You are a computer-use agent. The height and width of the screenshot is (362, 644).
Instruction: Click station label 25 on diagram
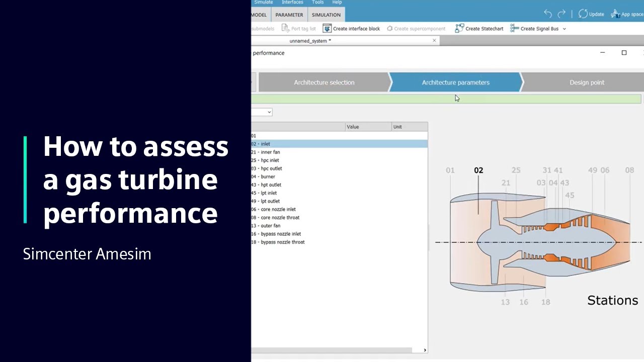pyautogui.click(x=516, y=170)
